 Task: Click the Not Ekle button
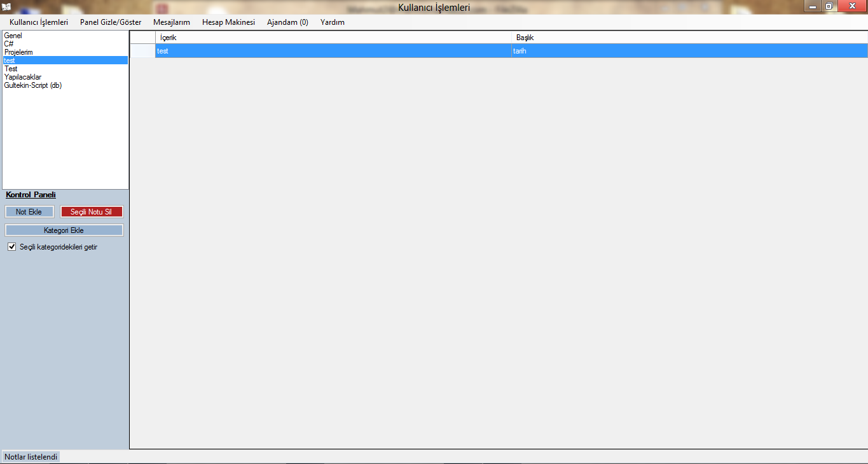tap(29, 212)
